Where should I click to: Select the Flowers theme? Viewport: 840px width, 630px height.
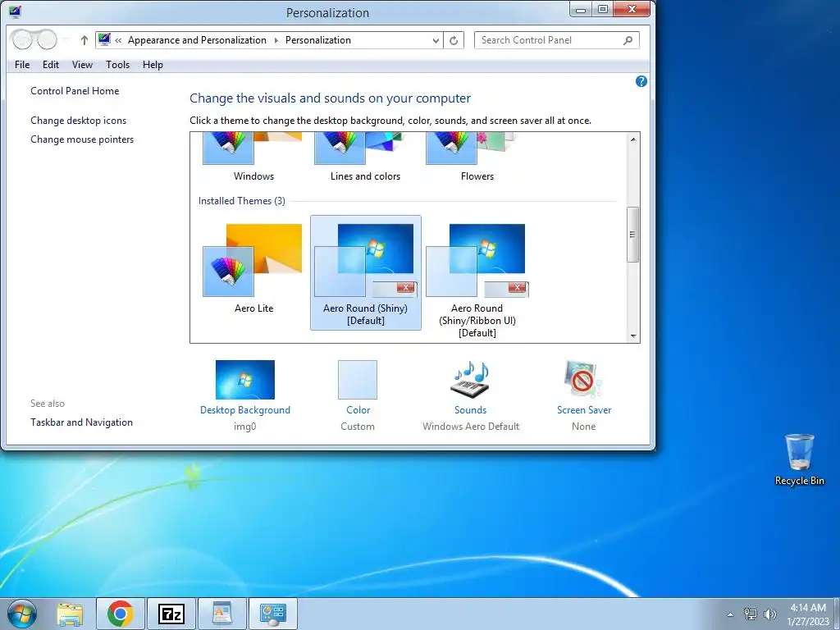(477, 158)
